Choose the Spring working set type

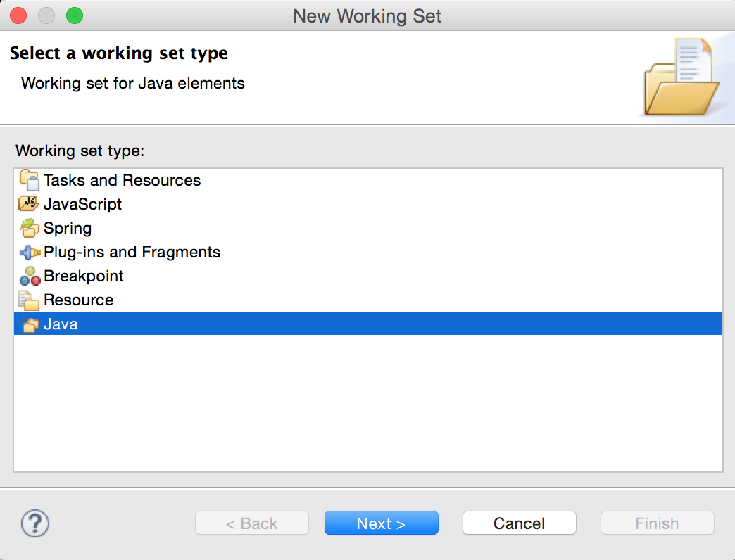[67, 228]
